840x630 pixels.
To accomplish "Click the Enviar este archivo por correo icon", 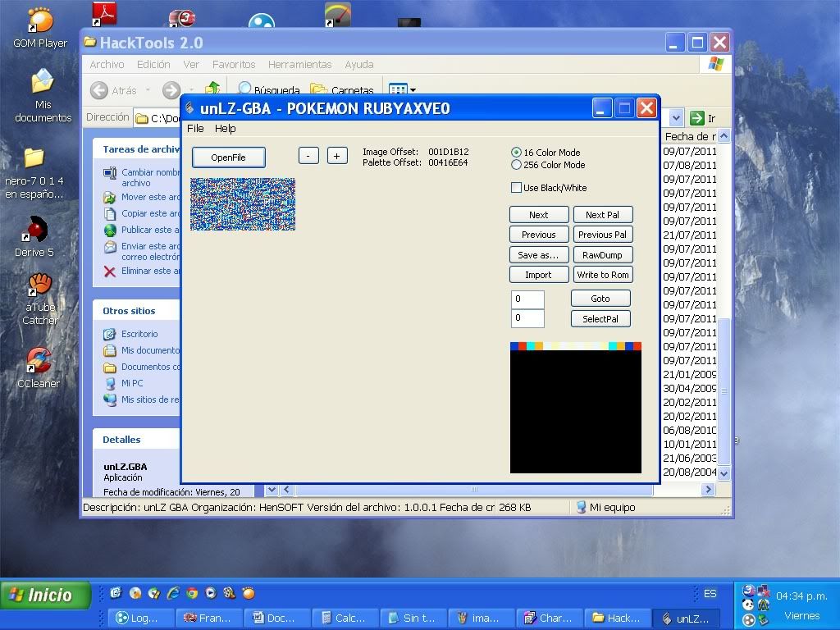I will 110,247.
